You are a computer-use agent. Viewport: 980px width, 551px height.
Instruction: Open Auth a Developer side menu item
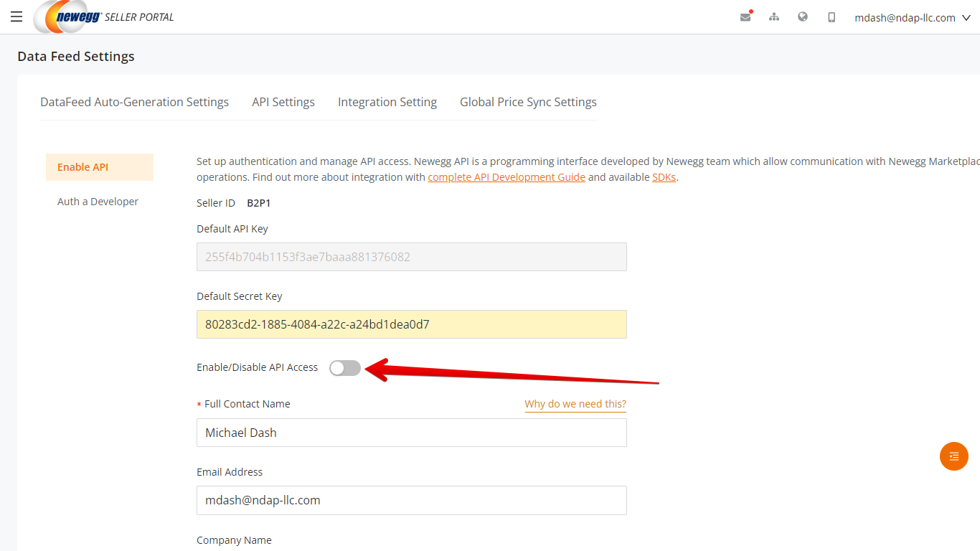(100, 202)
